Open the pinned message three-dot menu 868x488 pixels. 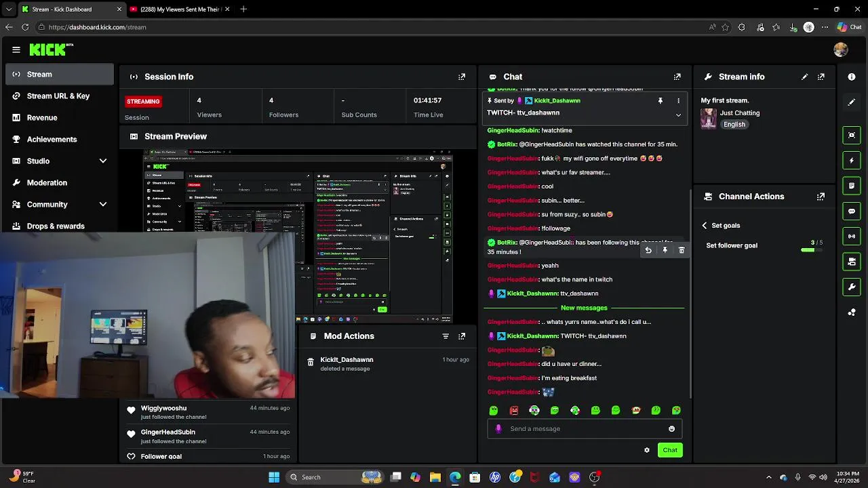(678, 101)
